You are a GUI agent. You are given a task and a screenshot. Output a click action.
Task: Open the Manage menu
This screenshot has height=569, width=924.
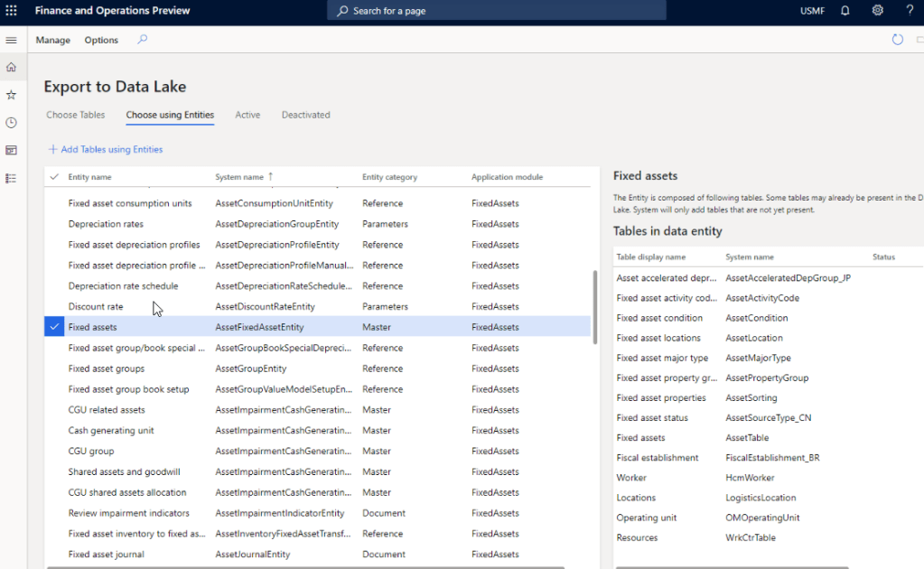coord(52,40)
